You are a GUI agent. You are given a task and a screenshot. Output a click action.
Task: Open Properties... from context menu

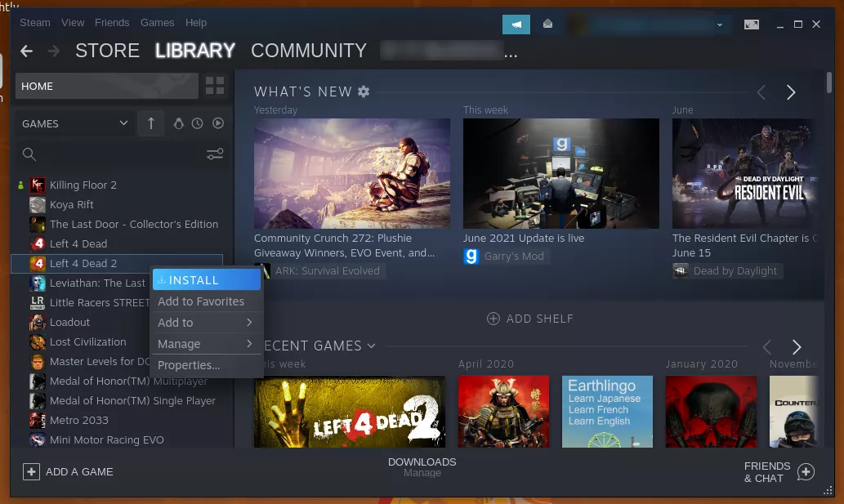pos(207,365)
